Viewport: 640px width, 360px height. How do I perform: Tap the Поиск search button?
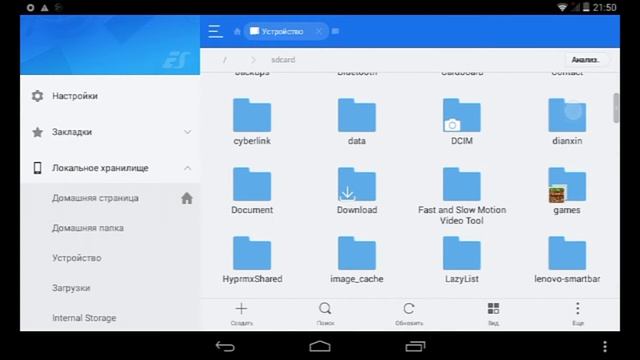click(x=325, y=314)
